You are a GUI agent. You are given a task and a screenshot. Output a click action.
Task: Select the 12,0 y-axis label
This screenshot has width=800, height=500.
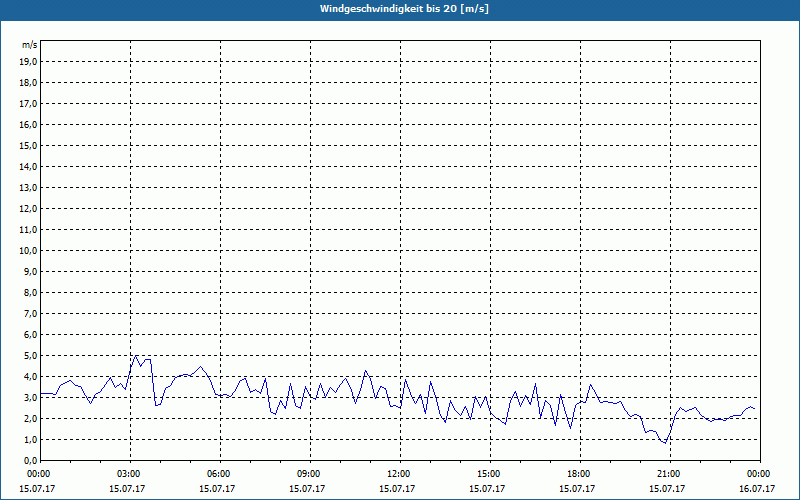pyautogui.click(x=28, y=209)
